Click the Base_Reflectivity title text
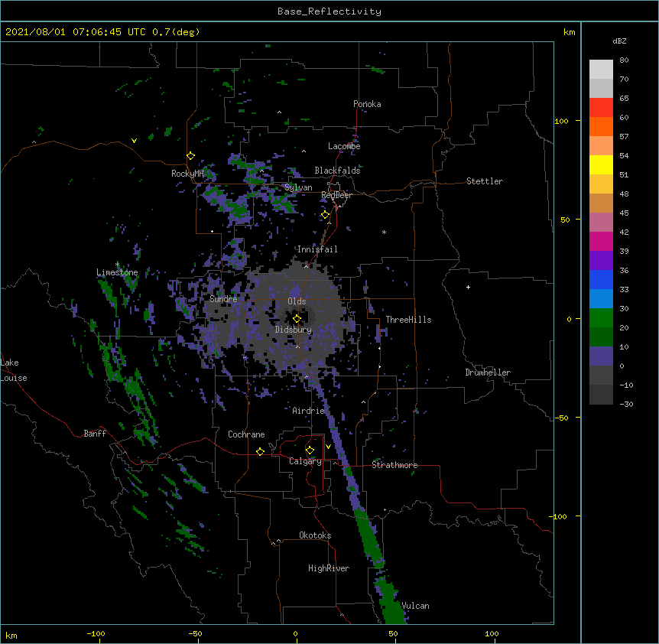The height and width of the screenshot is (644, 659). tap(329, 11)
